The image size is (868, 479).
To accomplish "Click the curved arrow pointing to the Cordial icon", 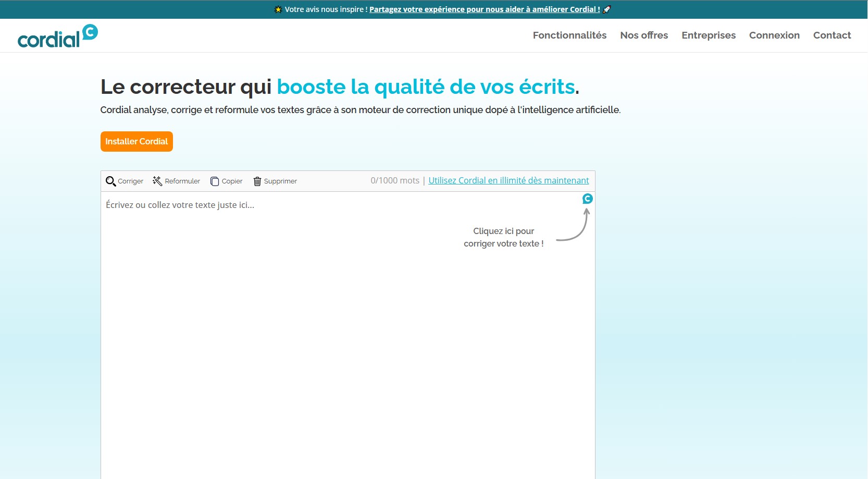I will click(x=575, y=226).
